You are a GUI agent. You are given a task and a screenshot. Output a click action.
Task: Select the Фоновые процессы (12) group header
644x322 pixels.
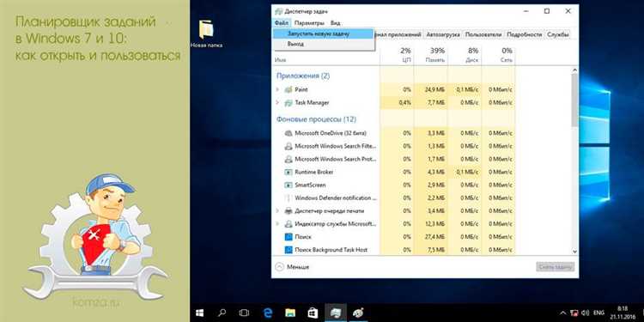[316, 119]
